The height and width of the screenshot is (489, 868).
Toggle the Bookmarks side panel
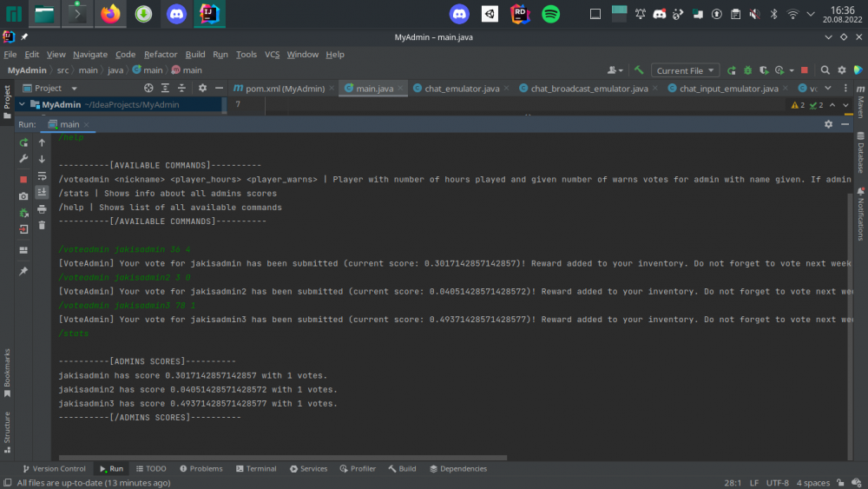[7, 373]
